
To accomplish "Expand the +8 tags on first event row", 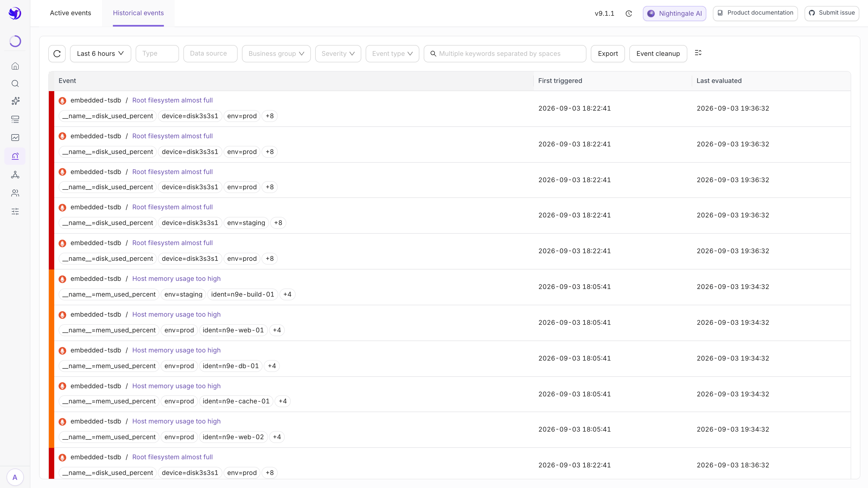I will tap(270, 116).
